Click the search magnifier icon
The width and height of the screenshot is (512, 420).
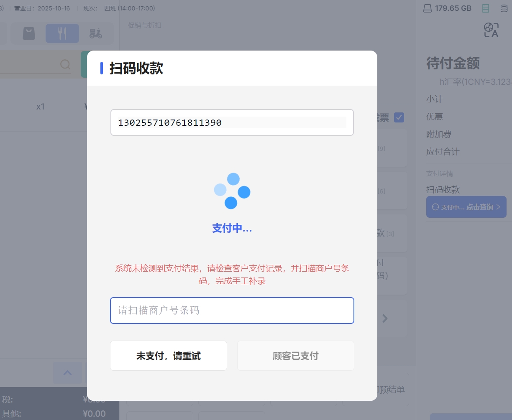pyautogui.click(x=65, y=64)
